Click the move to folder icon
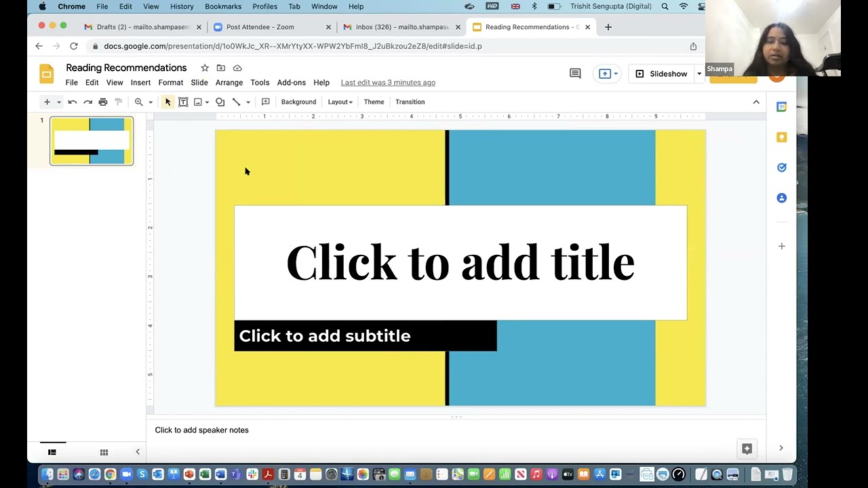The image size is (868, 488). pos(221,68)
